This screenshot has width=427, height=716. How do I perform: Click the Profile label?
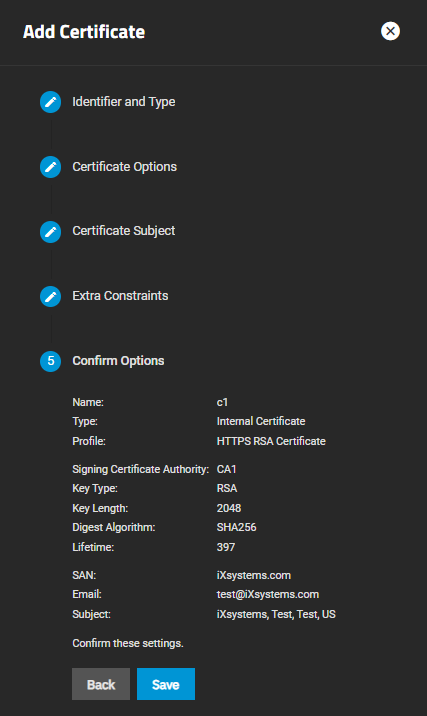(x=89, y=441)
